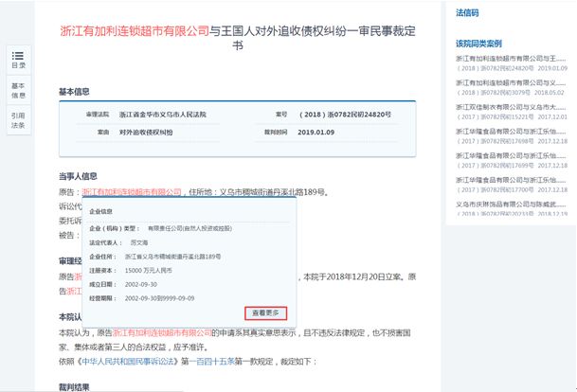Click the 裁判结果 section heading
Viewport: 577px width, 392px height.
point(74,387)
